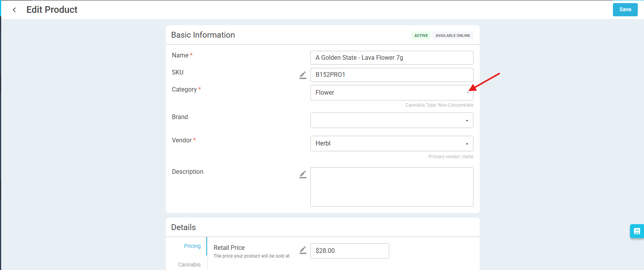Screen dimensions: 644x270
Task: Click the Retail Price edit pencil icon
Action: (x=303, y=250)
